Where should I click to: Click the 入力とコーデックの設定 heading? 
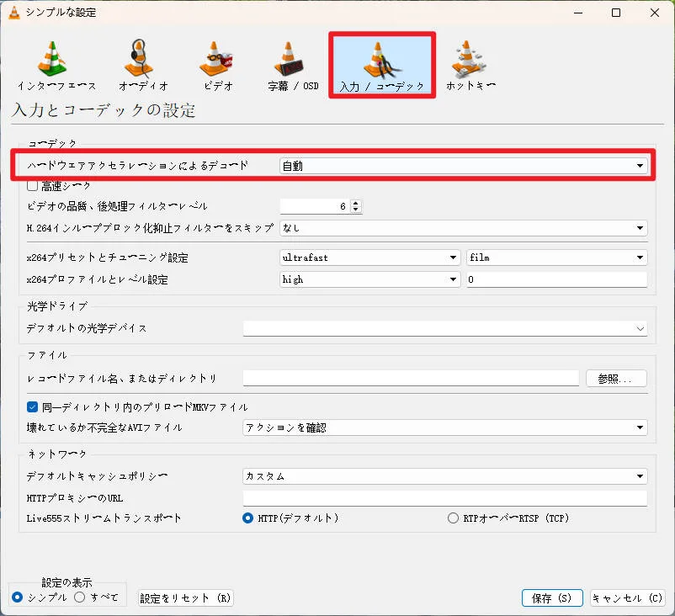(104, 110)
